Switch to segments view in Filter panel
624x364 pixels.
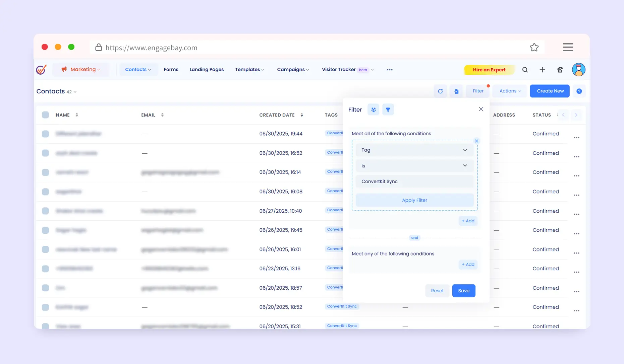[x=373, y=110]
